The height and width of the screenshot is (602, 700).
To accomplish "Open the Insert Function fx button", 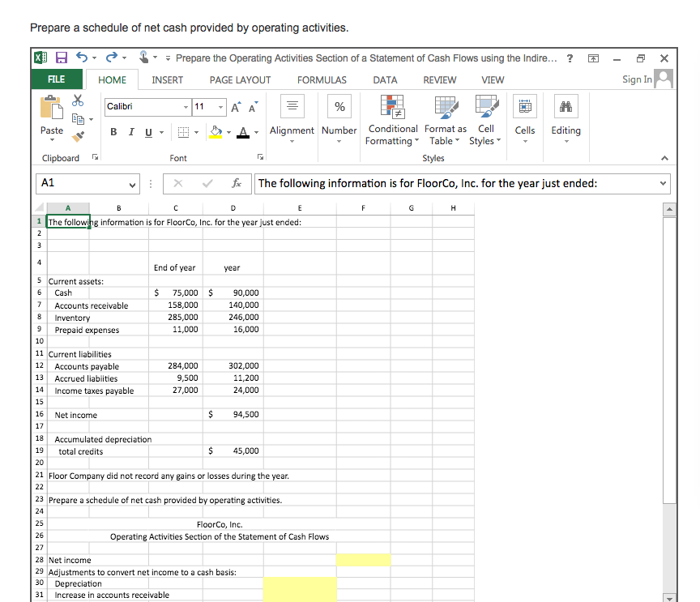I will point(235,183).
